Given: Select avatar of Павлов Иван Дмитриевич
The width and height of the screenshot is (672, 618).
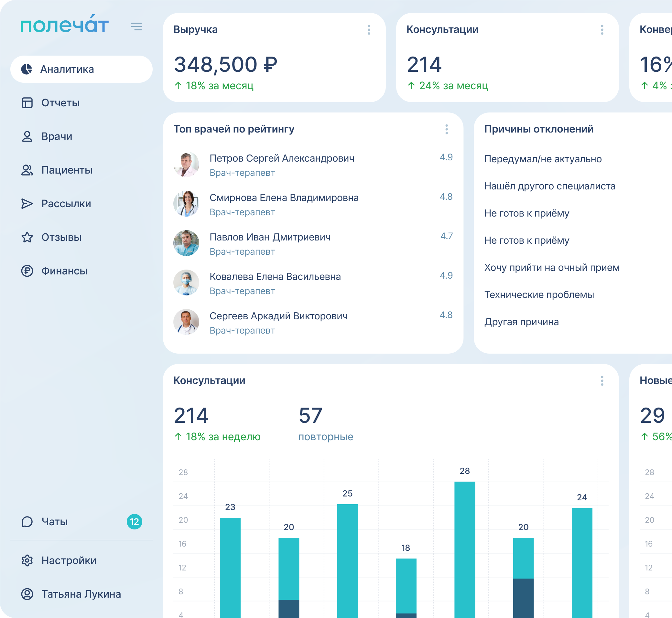Looking at the screenshot, I should tap(186, 243).
